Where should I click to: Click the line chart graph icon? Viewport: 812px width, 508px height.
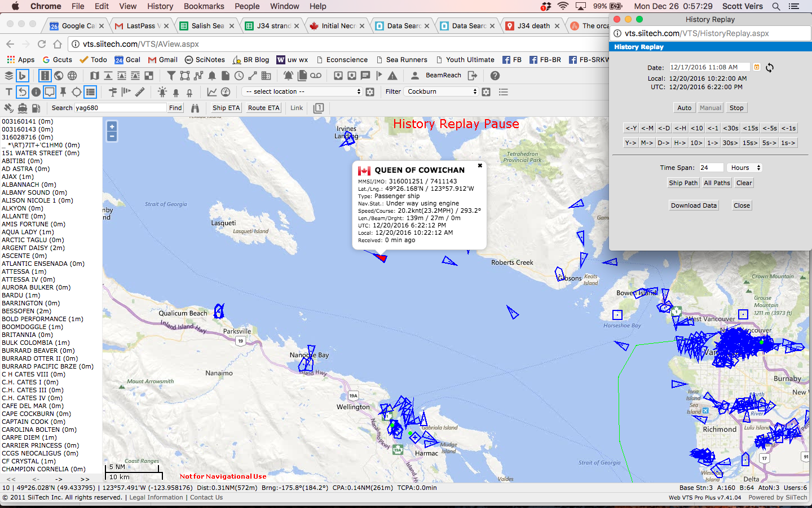(212, 91)
